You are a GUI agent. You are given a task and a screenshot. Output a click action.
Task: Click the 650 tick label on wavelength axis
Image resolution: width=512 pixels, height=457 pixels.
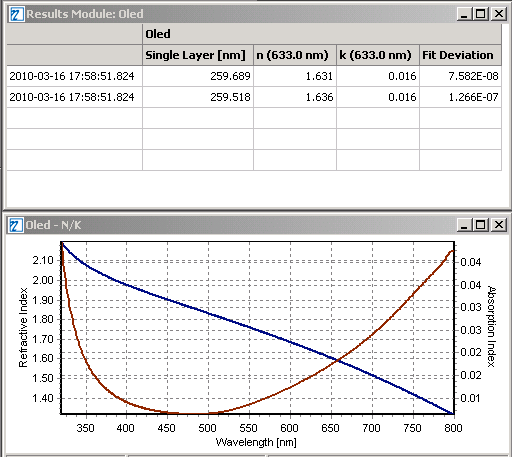pyautogui.click(x=331, y=428)
